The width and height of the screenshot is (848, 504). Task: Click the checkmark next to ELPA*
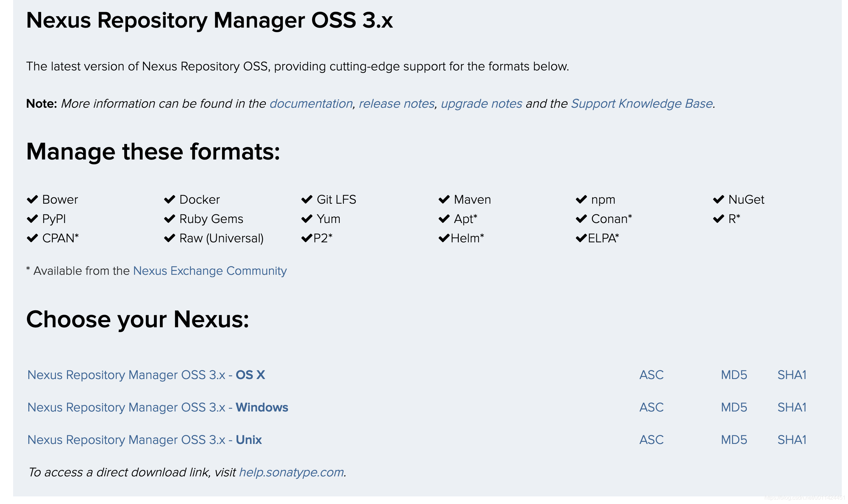[581, 238]
